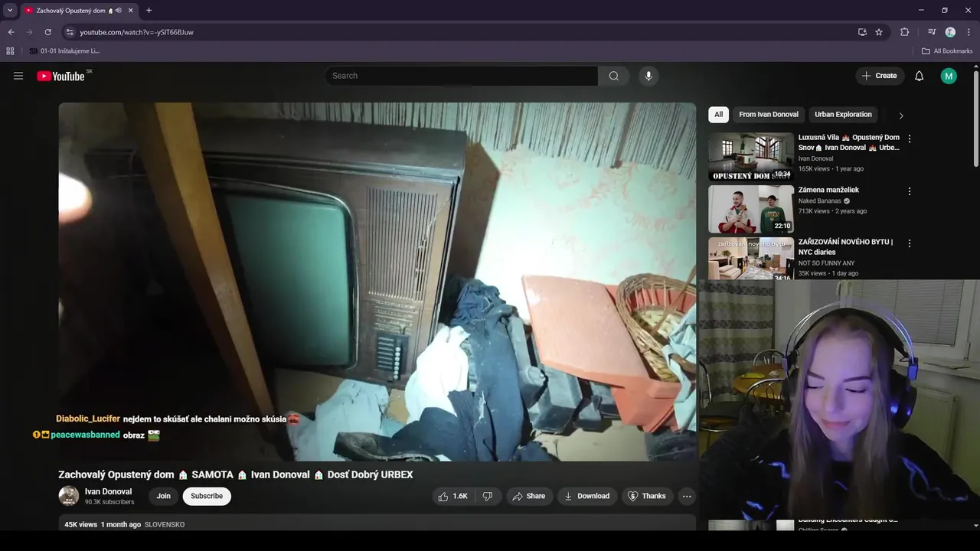Reload the page
Image resolution: width=980 pixels, height=551 pixels.
pyautogui.click(x=47, y=32)
